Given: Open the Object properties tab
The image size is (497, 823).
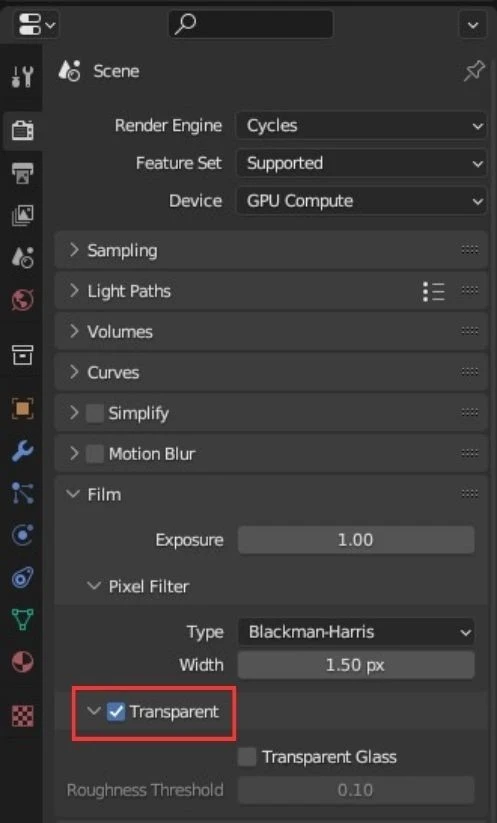Looking at the screenshot, I should (22, 408).
